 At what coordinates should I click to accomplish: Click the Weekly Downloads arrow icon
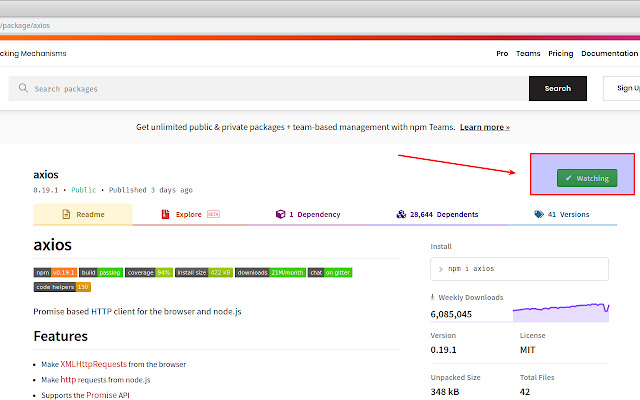coord(432,297)
